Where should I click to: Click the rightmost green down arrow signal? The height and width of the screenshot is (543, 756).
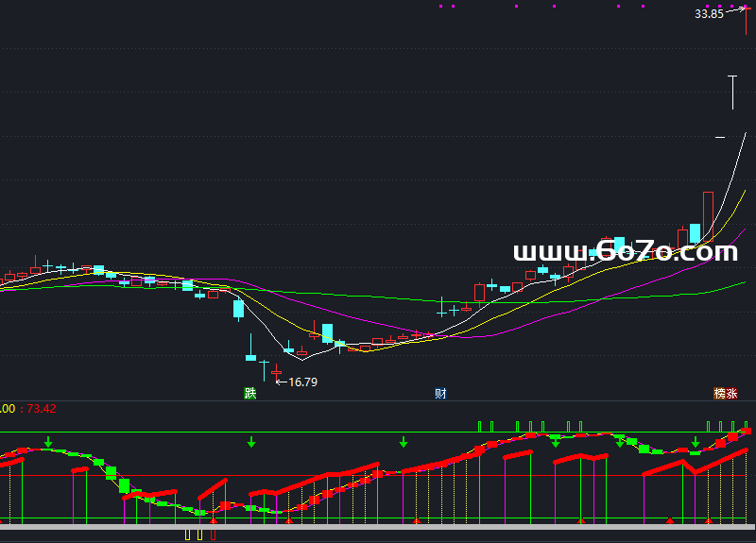(x=696, y=441)
